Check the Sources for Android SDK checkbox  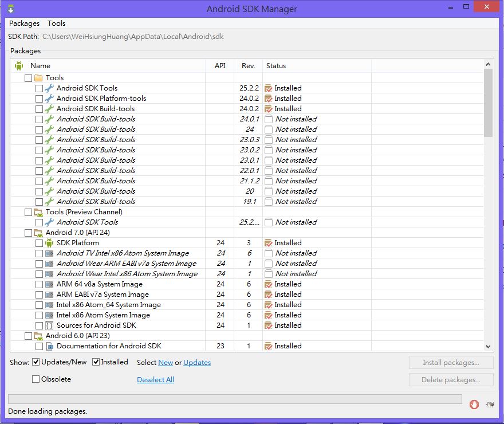click(39, 325)
